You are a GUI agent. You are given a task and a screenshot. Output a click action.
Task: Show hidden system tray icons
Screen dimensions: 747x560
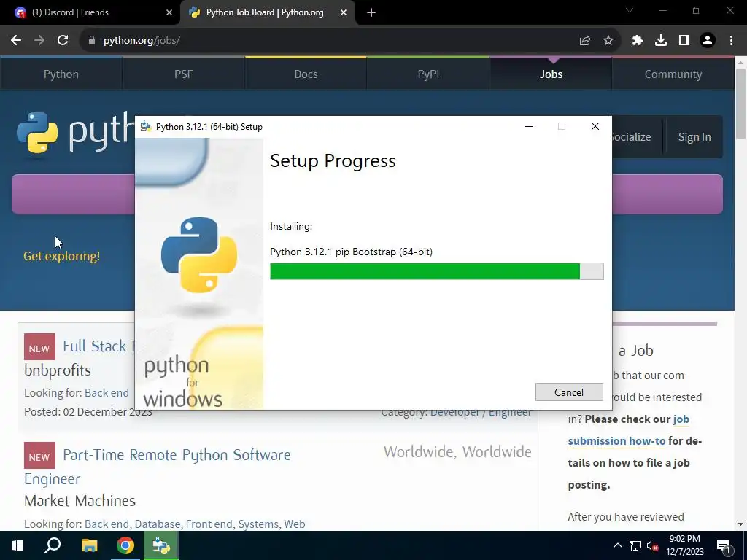click(x=617, y=545)
